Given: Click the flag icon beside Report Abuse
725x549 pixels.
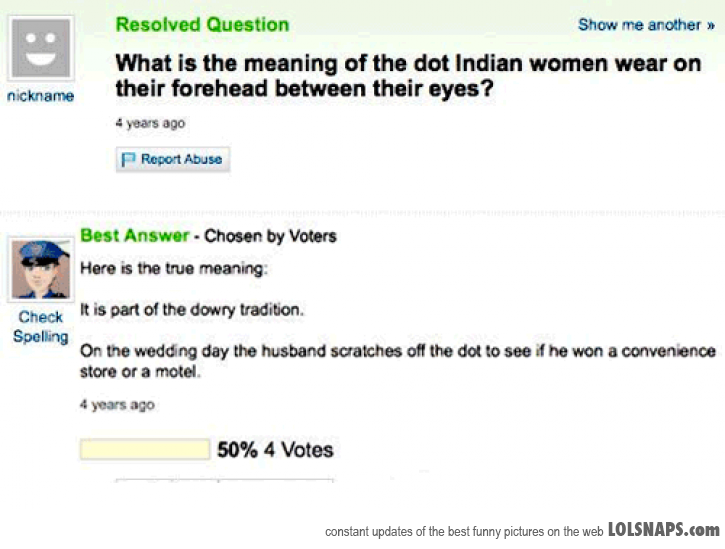Looking at the screenshot, I should [128, 159].
